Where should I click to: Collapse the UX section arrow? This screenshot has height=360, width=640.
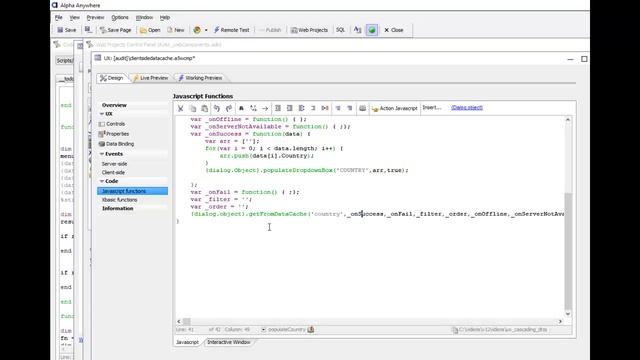tap(102, 114)
